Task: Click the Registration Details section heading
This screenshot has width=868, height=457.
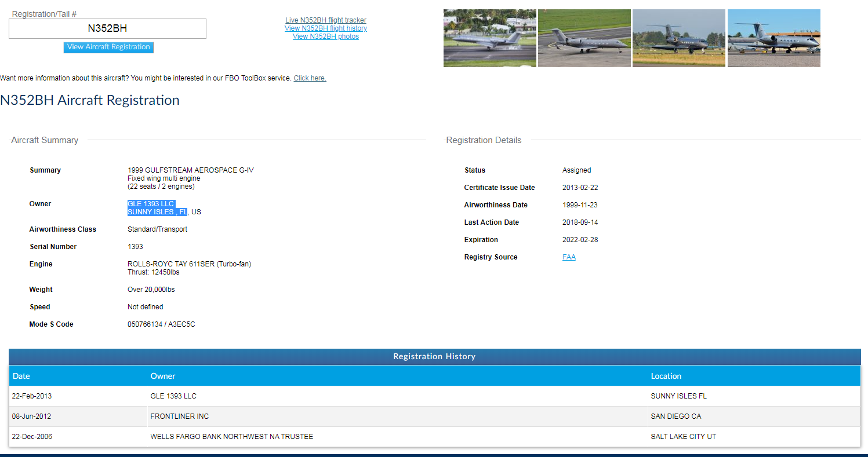Action: 484,140
